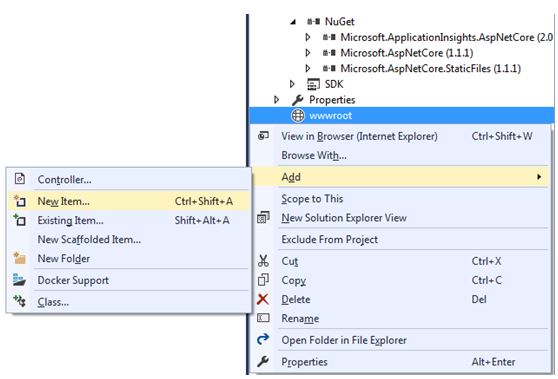Select Exclude From Project
558x379 pixels.
[x=330, y=239]
